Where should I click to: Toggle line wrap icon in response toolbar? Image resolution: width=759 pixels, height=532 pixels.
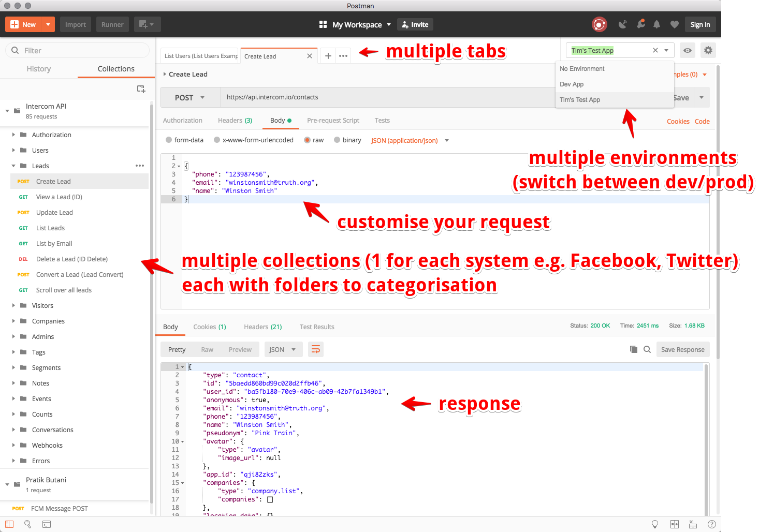coord(315,349)
